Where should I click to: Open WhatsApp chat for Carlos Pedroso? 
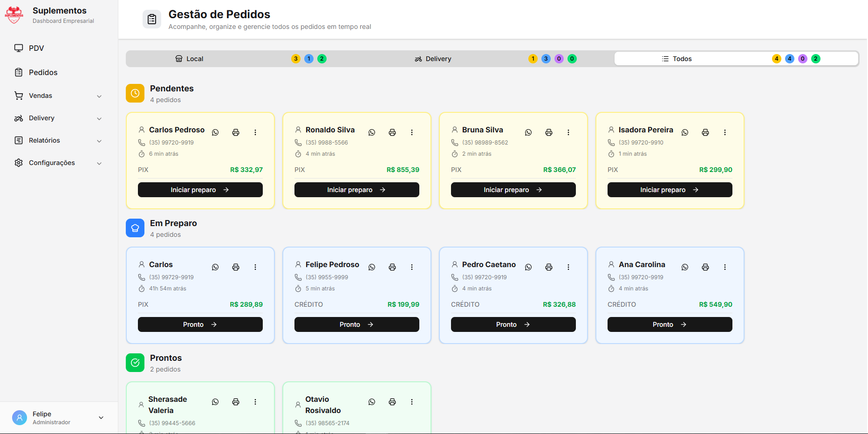[215, 132]
